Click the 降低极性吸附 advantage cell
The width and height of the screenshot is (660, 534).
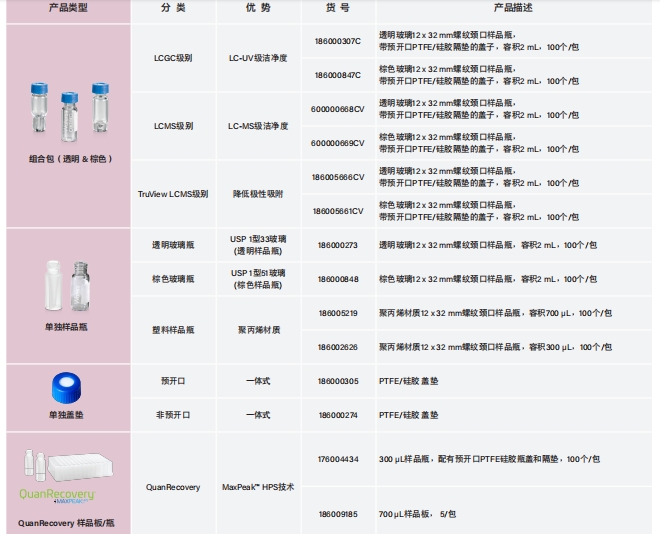[x=258, y=193]
